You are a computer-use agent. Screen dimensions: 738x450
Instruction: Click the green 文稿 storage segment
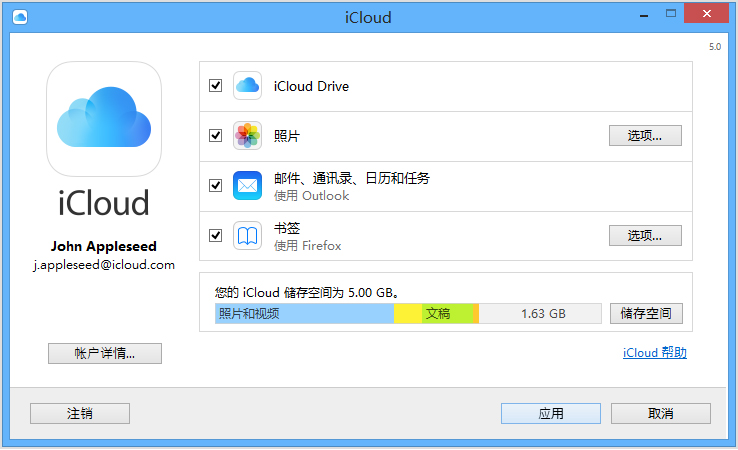(446, 313)
